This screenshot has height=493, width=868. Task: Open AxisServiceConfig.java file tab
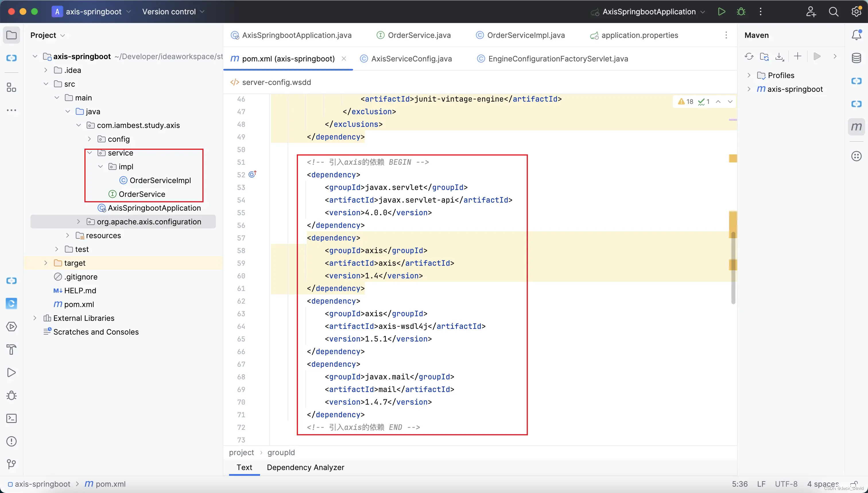(x=411, y=59)
